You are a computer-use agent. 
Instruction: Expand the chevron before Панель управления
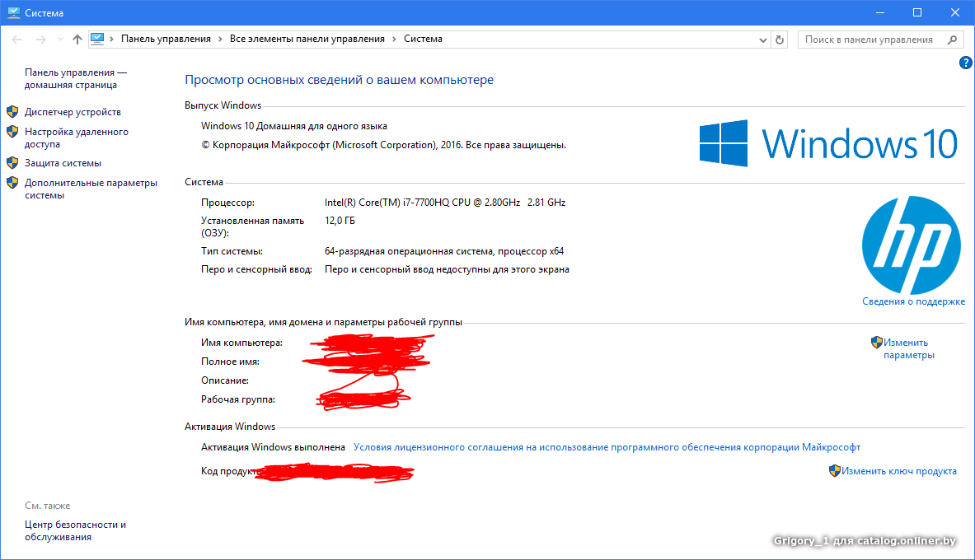(x=112, y=40)
